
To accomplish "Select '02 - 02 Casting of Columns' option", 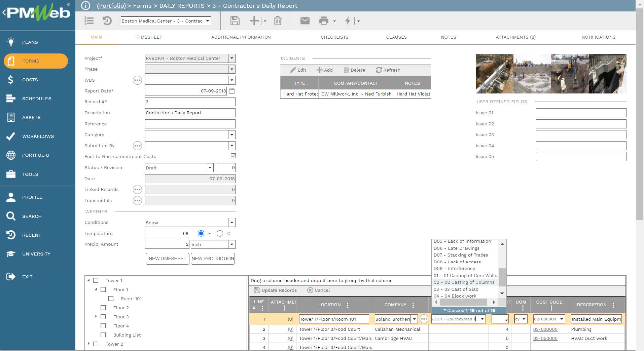I will click(x=464, y=282).
